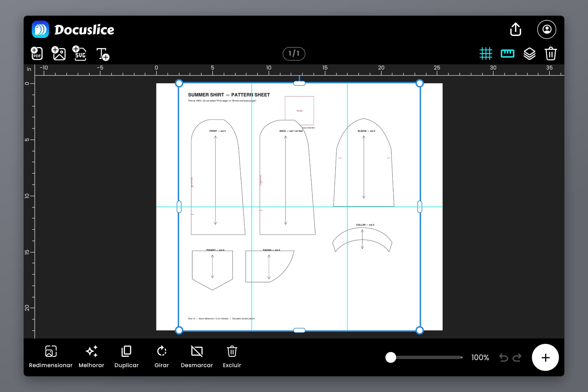The image size is (588, 392).
Task: Undo the last action
Action: (504, 358)
